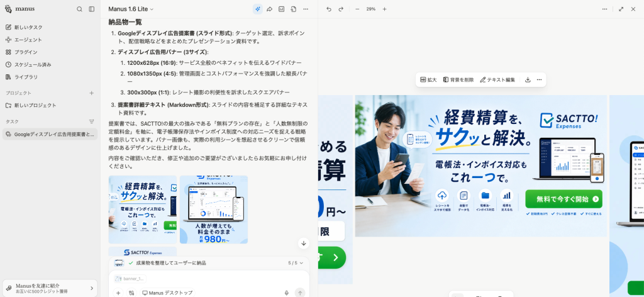Select the Manus デスクトップ button

point(167,293)
